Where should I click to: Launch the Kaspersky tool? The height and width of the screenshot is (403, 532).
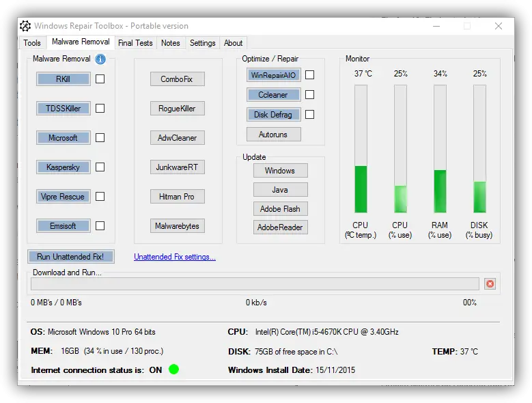point(64,167)
